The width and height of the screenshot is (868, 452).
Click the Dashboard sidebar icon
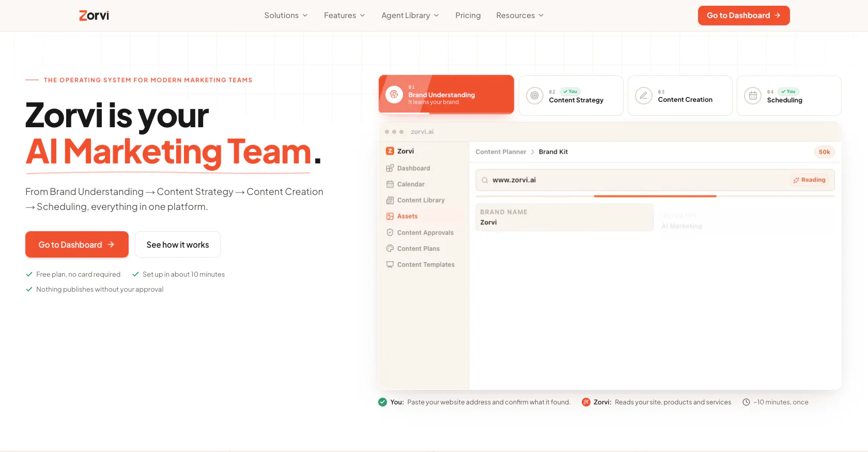pyautogui.click(x=390, y=168)
